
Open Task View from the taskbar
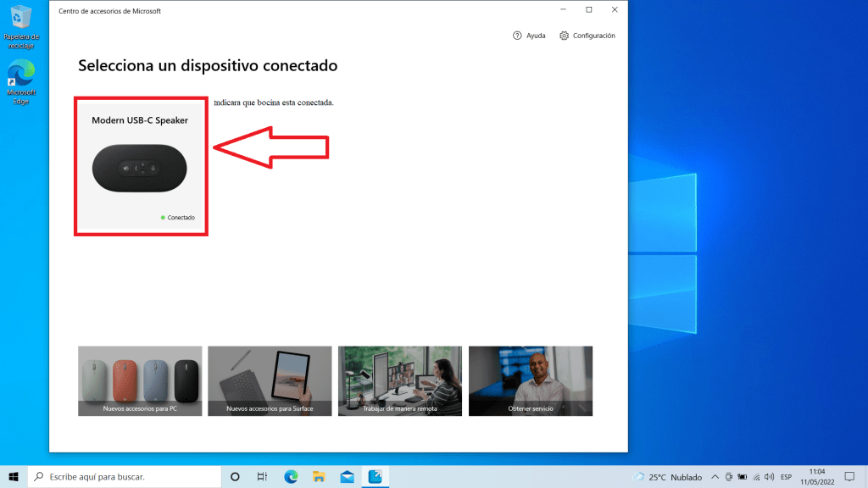[263, 476]
